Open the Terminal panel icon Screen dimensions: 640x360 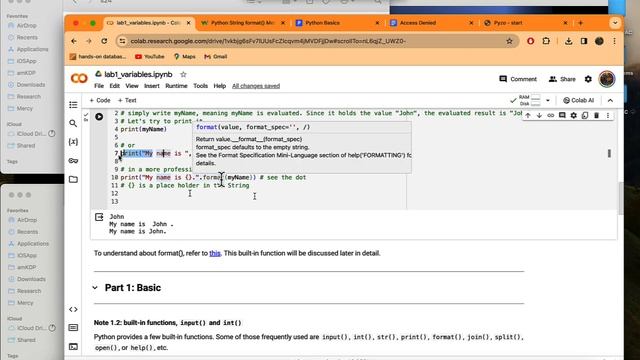(x=73, y=347)
